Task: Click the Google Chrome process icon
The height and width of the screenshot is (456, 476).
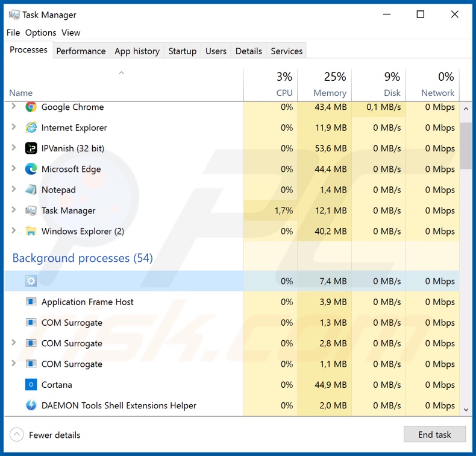Action: point(31,107)
